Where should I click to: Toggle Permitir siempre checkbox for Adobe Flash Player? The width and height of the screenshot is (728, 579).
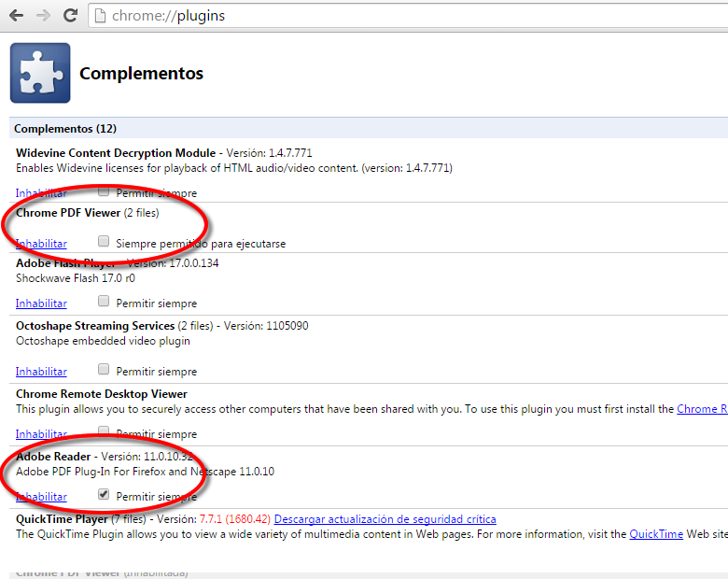(x=104, y=303)
